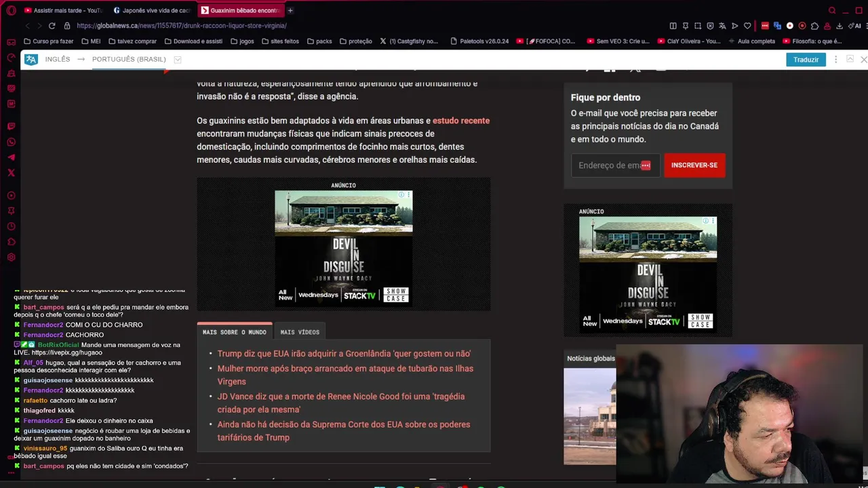Click the Endereço de e-mail input field
The image size is (868, 488).
coord(615,165)
